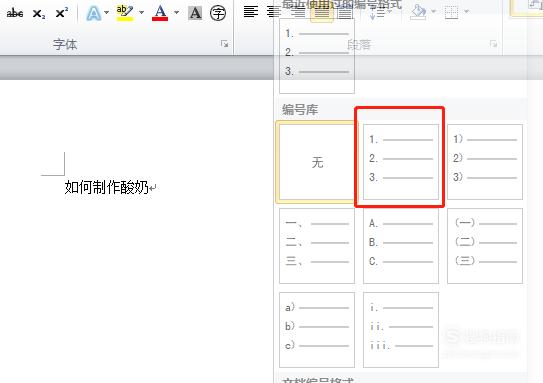Apply red font color to text

pyautogui.click(x=160, y=13)
